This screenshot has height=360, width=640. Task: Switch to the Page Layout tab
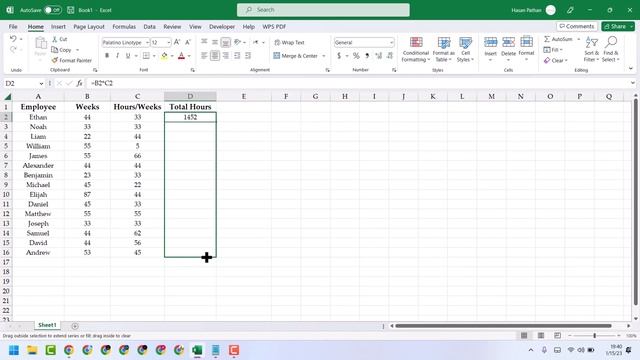[x=89, y=27]
